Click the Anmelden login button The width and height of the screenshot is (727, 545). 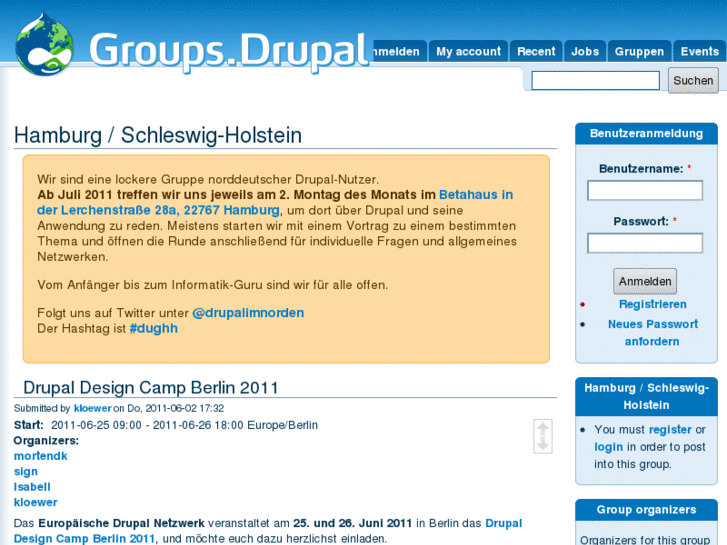point(645,282)
